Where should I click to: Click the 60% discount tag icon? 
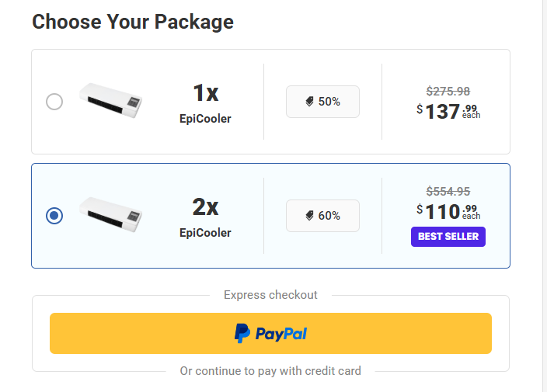pyautogui.click(x=310, y=216)
